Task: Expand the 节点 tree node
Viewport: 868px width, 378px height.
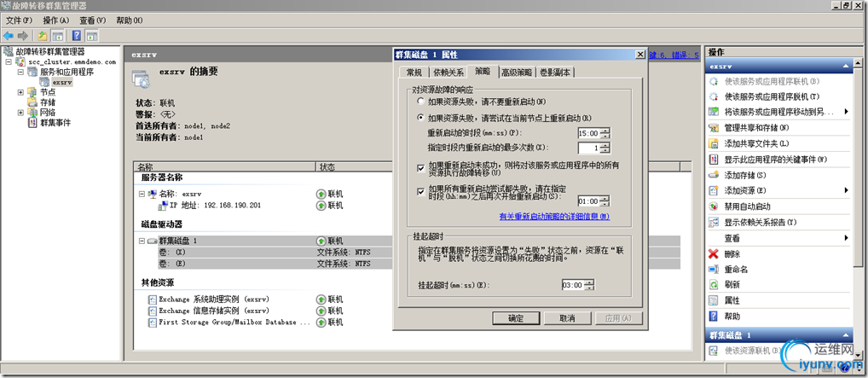Action: point(20,92)
